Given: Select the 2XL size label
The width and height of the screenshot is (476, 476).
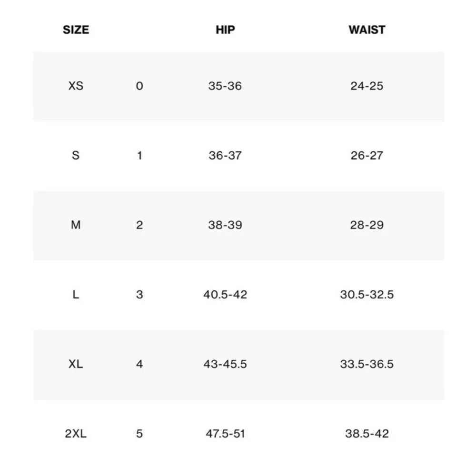Looking at the screenshot, I should 76,434.
